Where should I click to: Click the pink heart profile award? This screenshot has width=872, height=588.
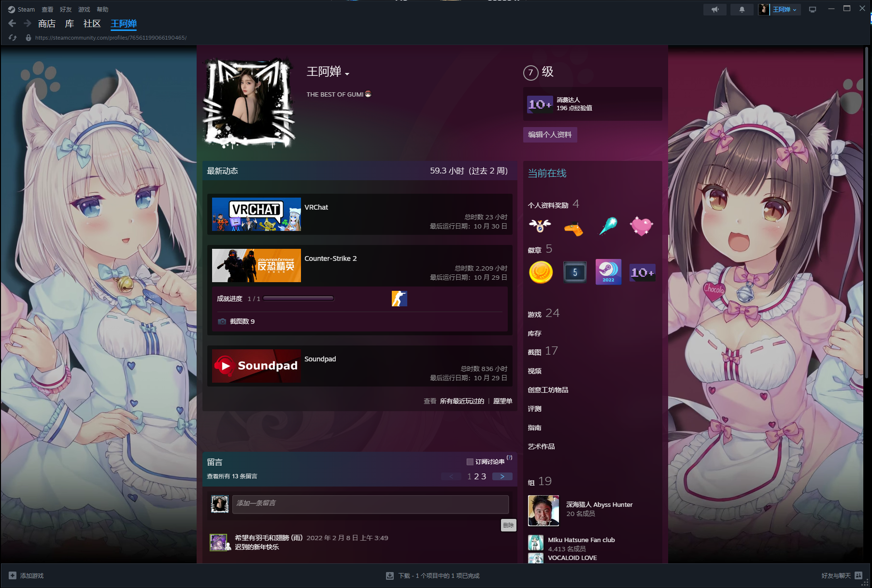[x=641, y=226]
